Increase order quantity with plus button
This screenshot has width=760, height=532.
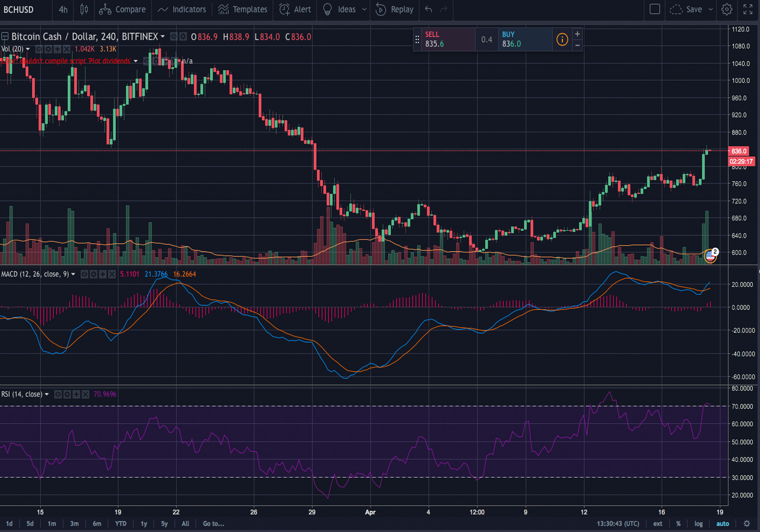(x=577, y=34)
